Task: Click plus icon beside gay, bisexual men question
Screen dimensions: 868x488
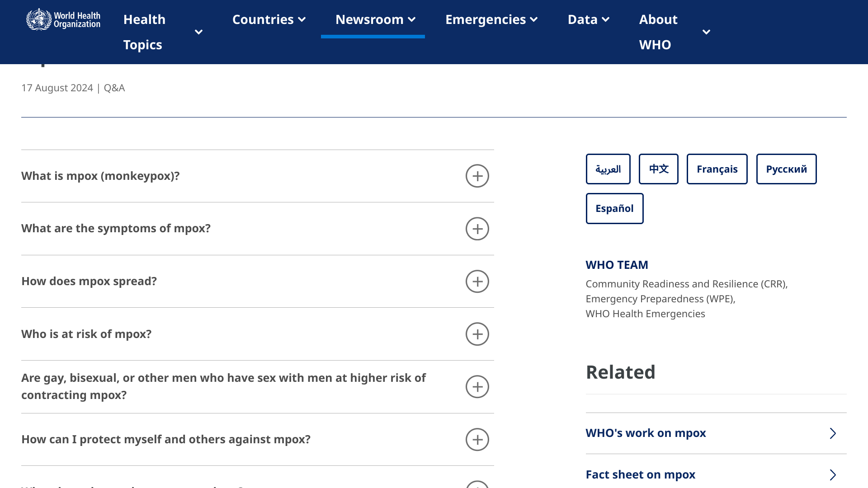Action: 477,387
